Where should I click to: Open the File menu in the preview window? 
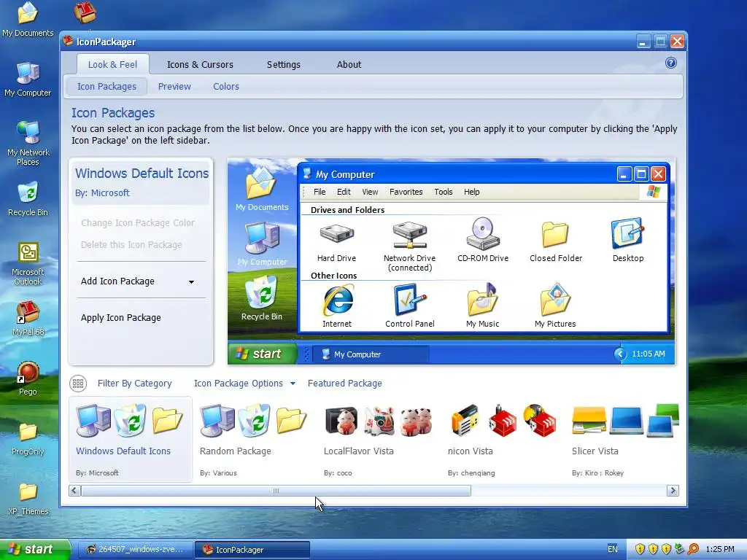[x=320, y=192]
